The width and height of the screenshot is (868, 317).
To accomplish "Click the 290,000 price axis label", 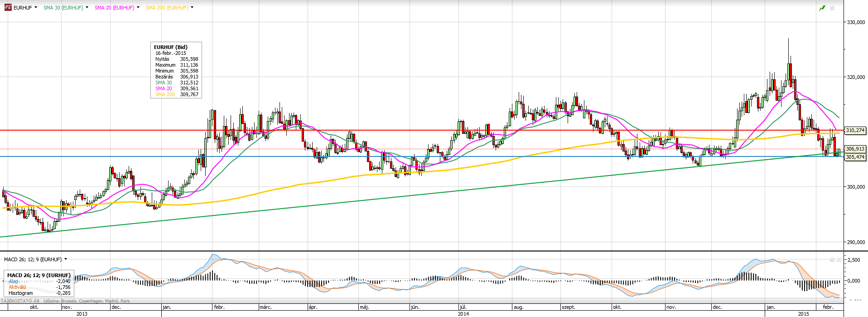I will [x=856, y=242].
